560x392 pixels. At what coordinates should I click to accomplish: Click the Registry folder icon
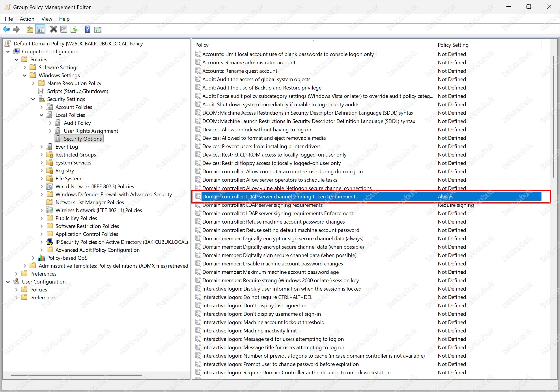[x=50, y=170]
